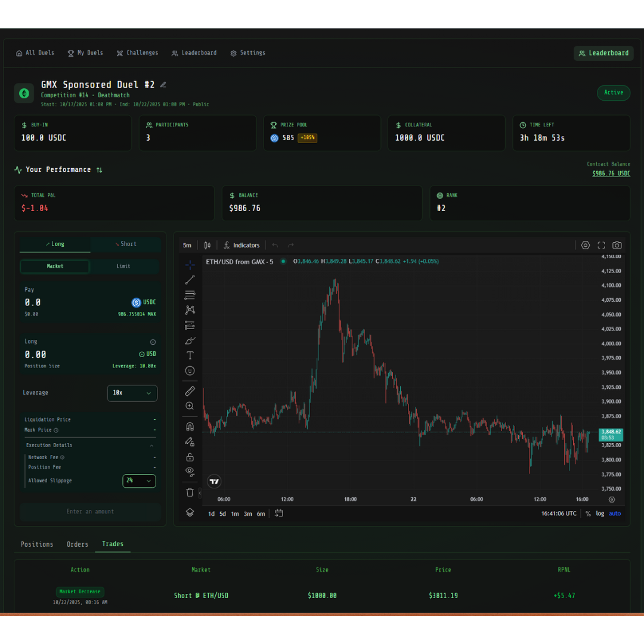Screen dimensions: 644x644
Task: Open the 10x leverage dropdown
Action: coord(132,393)
